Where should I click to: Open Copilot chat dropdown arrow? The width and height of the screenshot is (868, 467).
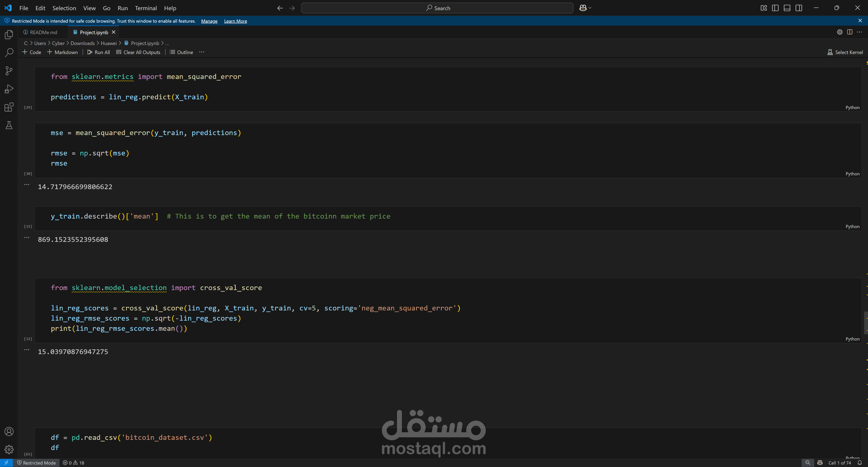click(x=590, y=8)
